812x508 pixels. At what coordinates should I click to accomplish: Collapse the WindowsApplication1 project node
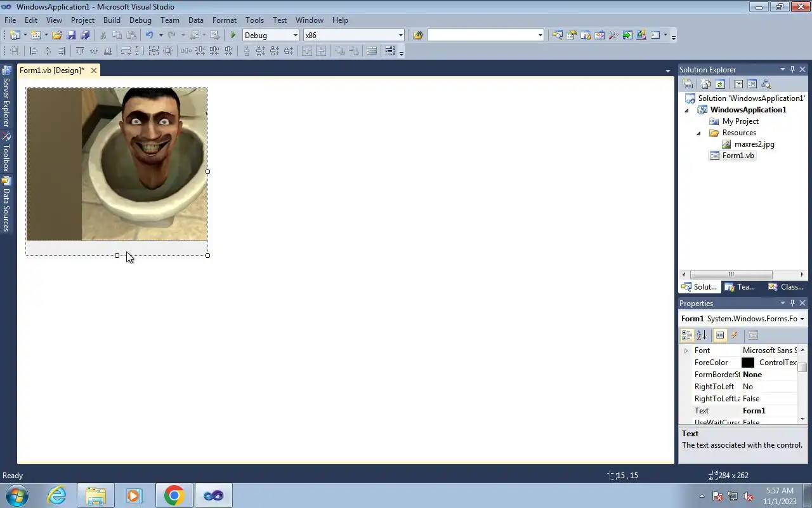tap(686, 110)
